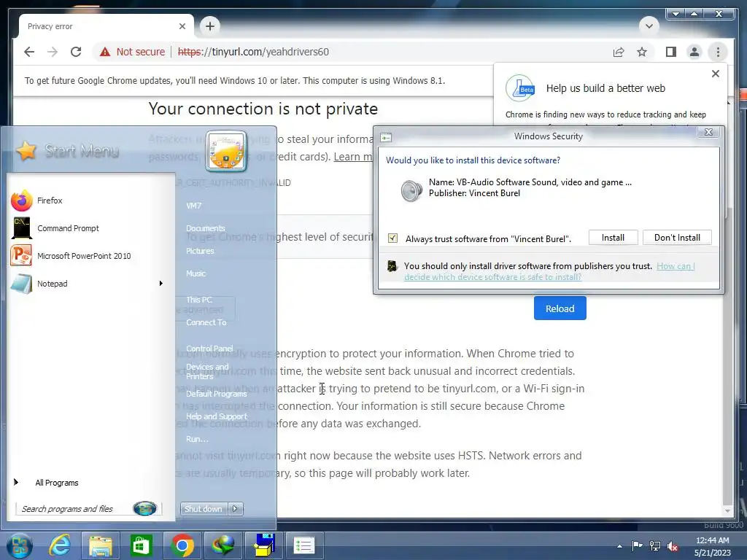Open Chrome side panel
Image resolution: width=747 pixels, height=560 pixels.
[671, 52]
